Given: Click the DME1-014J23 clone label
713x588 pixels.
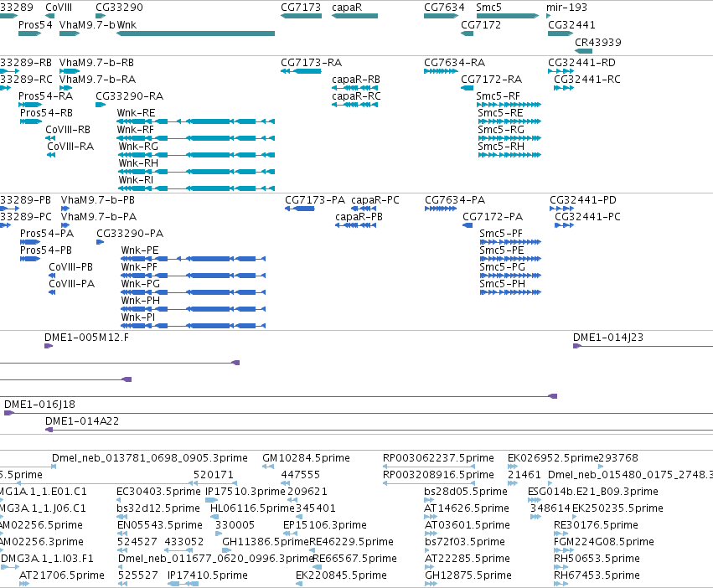Looking at the screenshot, I should tap(608, 337).
